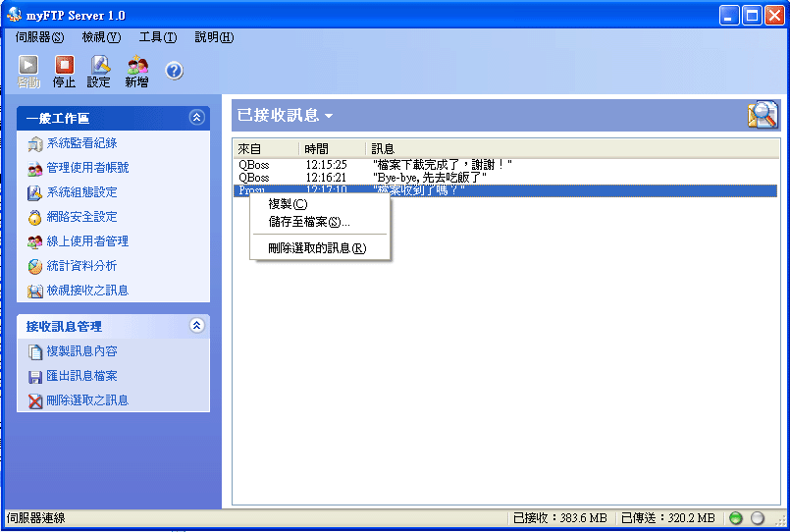The height and width of the screenshot is (532, 790).
Task: Open 線上使用者管理 link
Action: click(x=87, y=241)
